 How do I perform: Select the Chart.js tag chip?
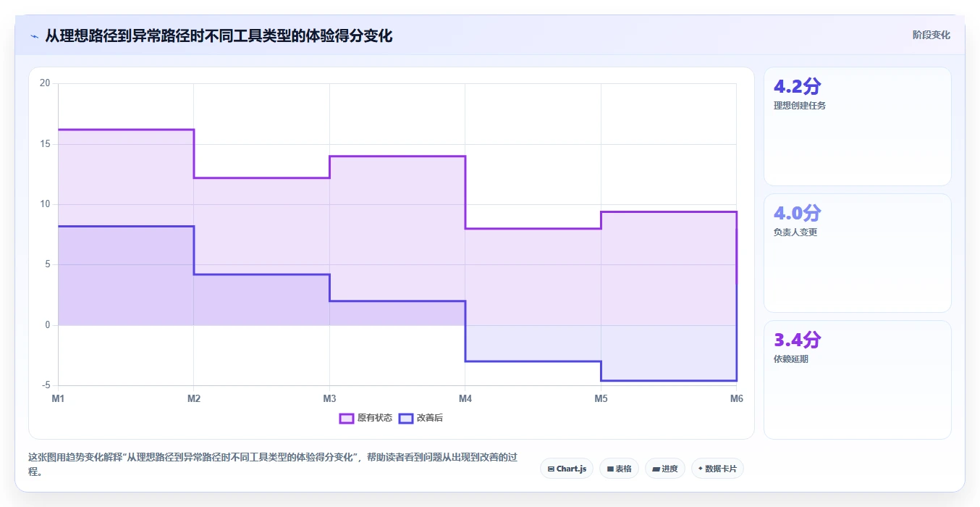(567, 469)
